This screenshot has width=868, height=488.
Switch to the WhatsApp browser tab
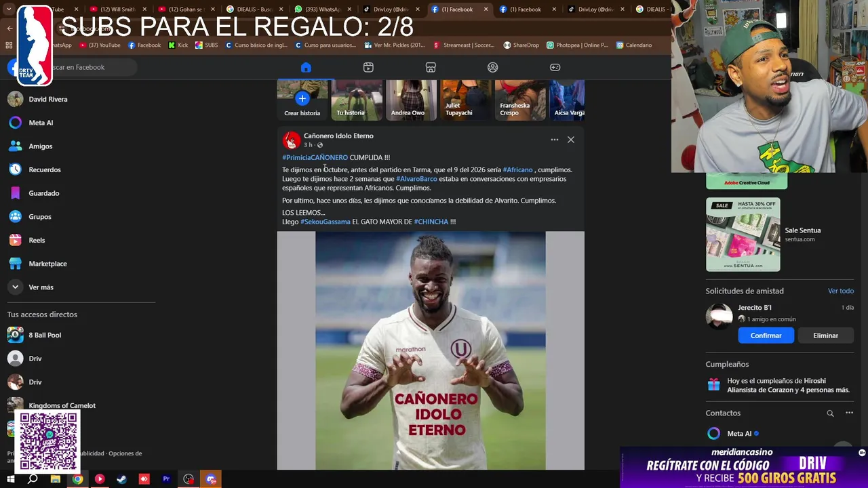[x=323, y=9]
